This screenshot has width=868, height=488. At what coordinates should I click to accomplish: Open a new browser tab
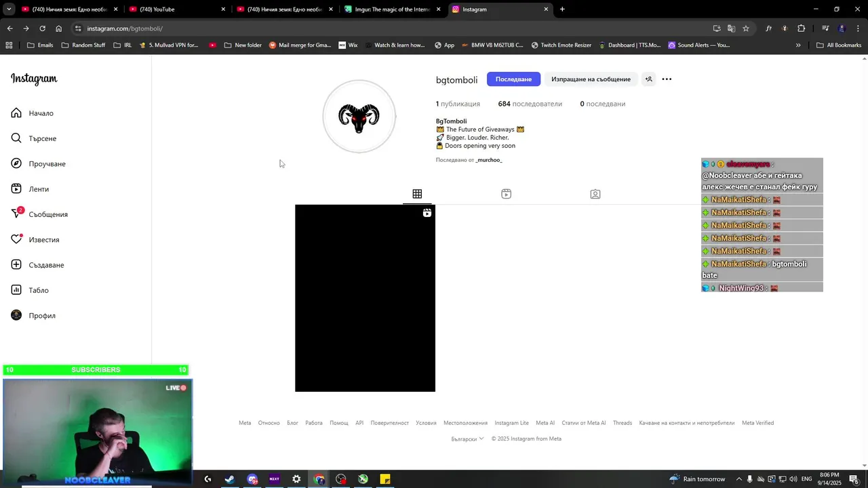[562, 9]
